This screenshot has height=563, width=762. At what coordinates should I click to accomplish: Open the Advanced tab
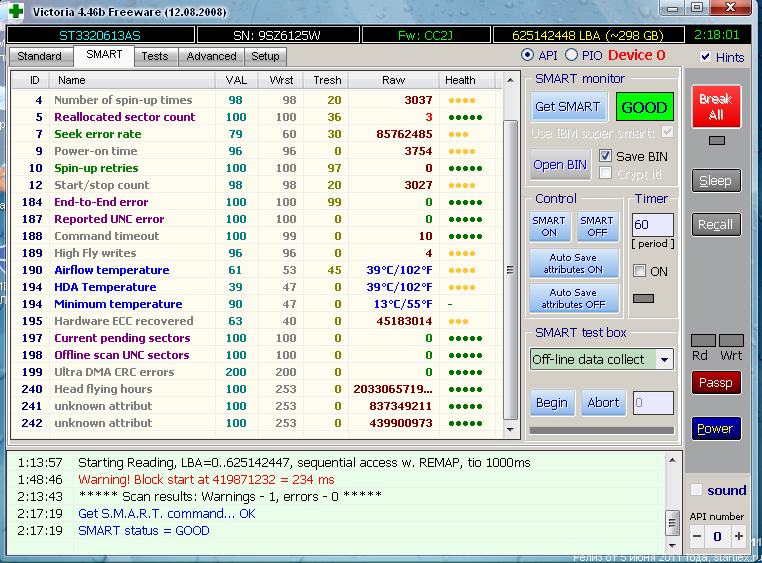click(211, 56)
